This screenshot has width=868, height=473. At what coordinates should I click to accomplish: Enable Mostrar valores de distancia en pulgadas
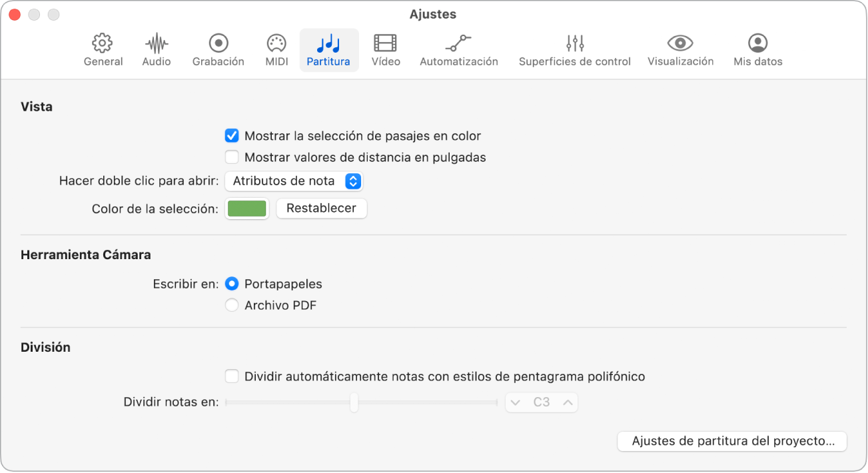click(x=232, y=158)
